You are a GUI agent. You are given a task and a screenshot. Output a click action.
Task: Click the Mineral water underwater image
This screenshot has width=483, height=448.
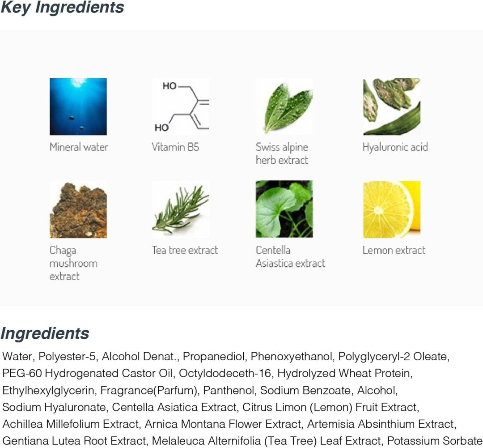coord(78,107)
